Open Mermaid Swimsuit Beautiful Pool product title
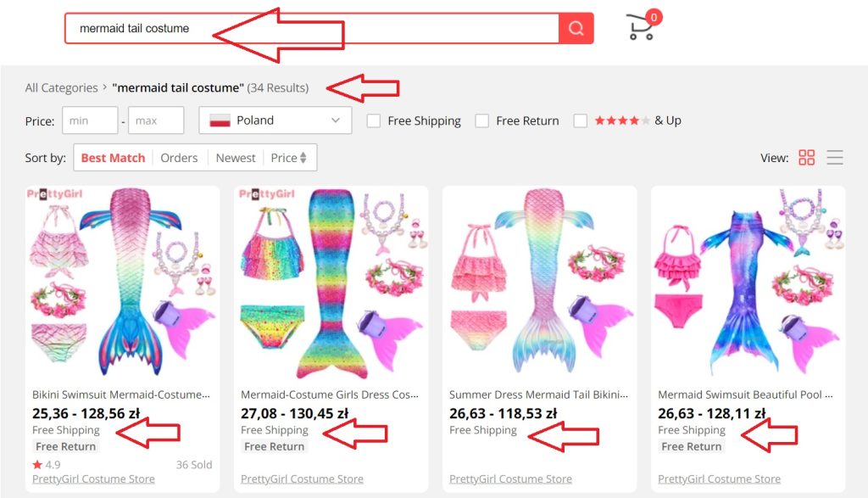This screenshot has width=868, height=498. coord(746,394)
